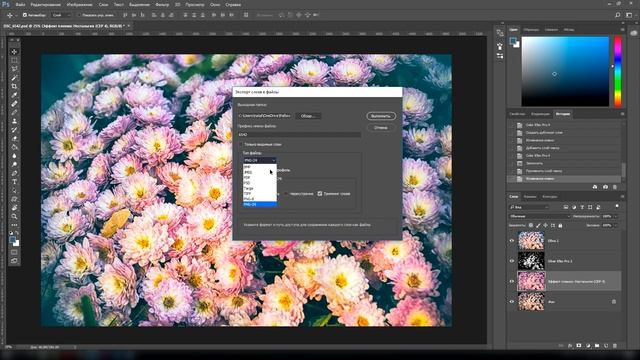
Task: Switch to the История tab
Action: click(563, 114)
